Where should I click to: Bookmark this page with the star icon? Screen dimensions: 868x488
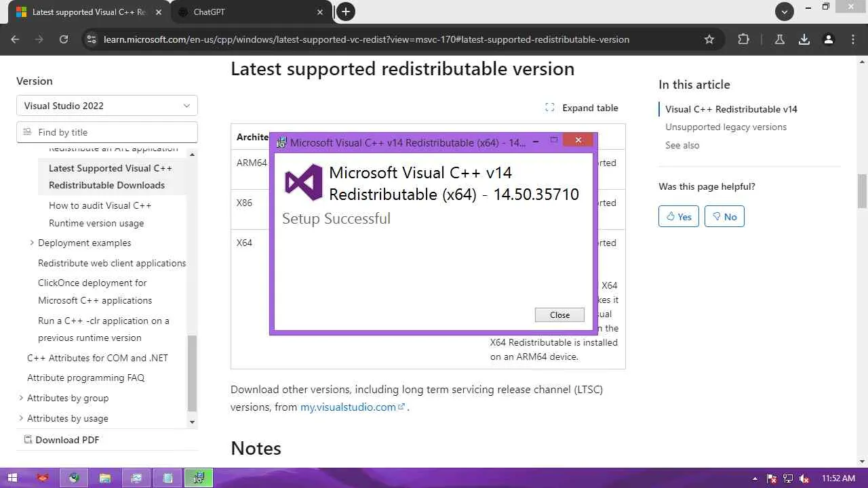coord(709,39)
